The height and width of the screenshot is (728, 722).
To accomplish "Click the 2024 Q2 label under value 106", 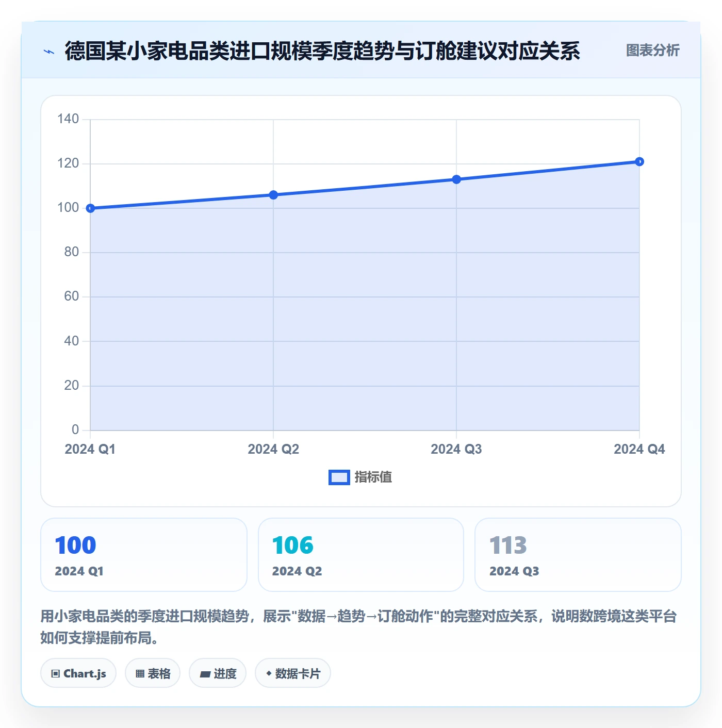I will [297, 571].
